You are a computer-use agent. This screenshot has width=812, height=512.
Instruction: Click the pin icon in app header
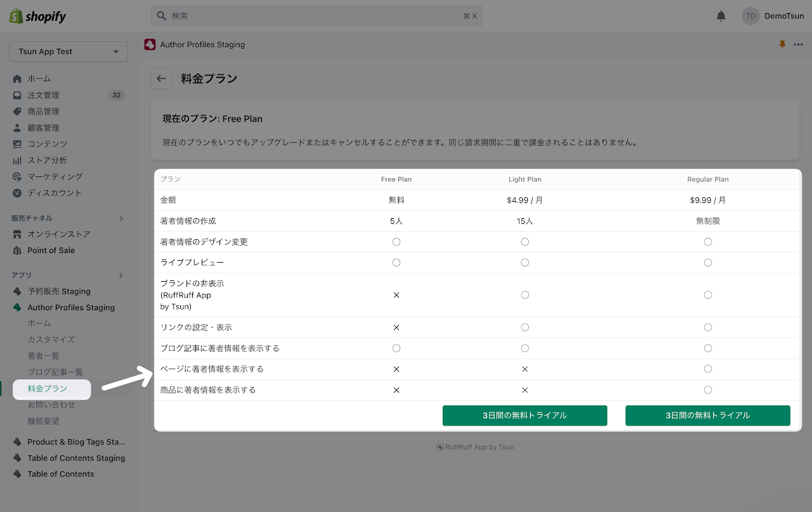click(782, 44)
